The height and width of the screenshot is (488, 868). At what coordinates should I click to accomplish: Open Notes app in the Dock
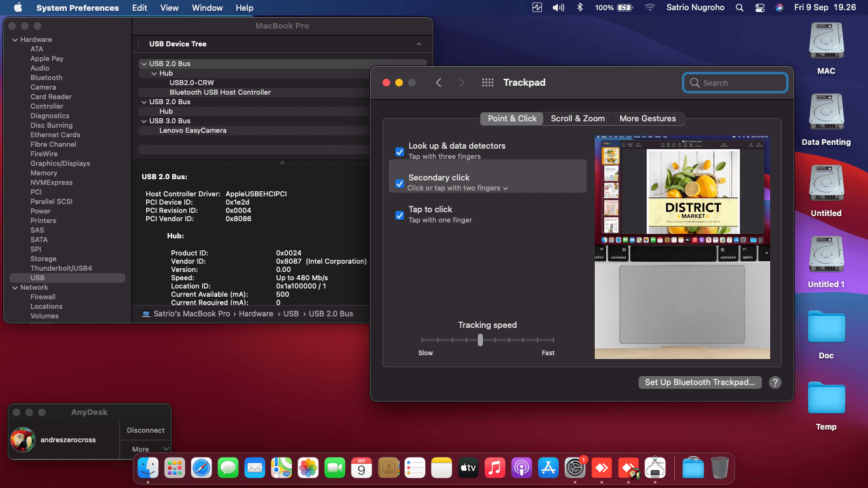click(442, 468)
